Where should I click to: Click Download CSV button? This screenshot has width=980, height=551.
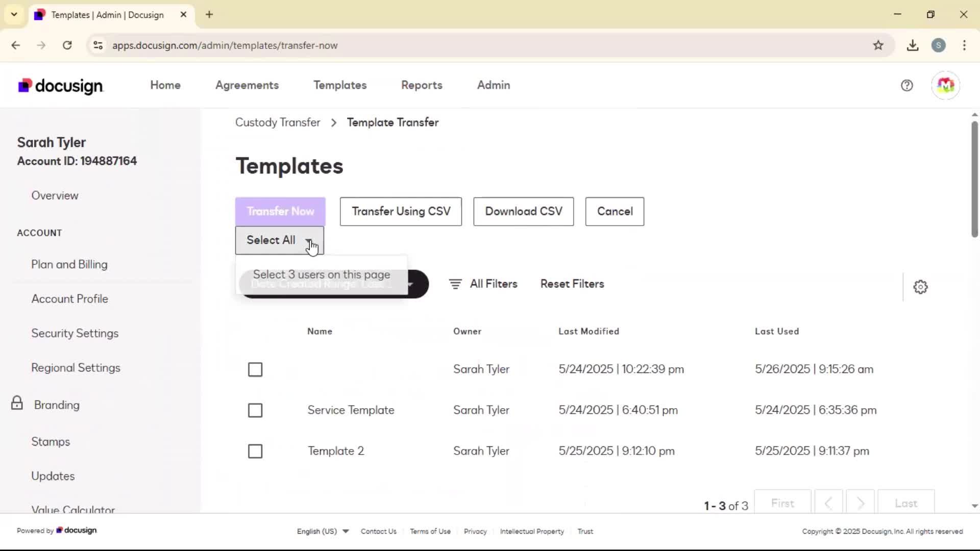[524, 211]
